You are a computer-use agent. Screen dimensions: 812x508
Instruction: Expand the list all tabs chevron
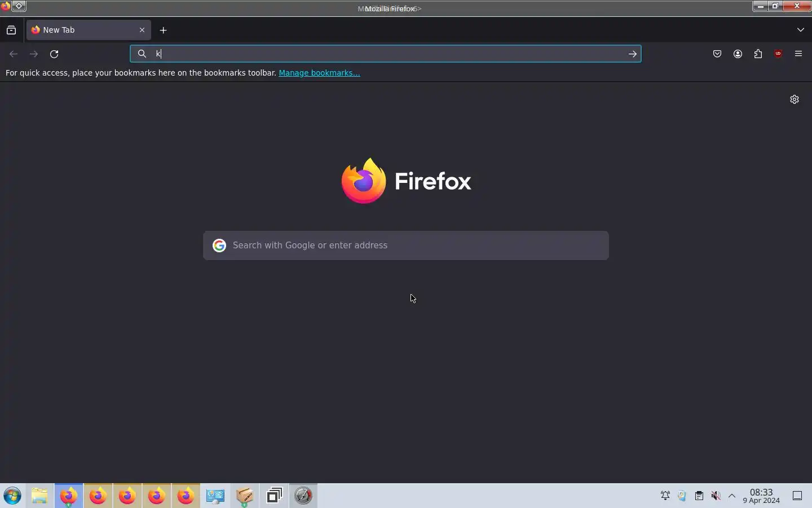click(x=801, y=30)
